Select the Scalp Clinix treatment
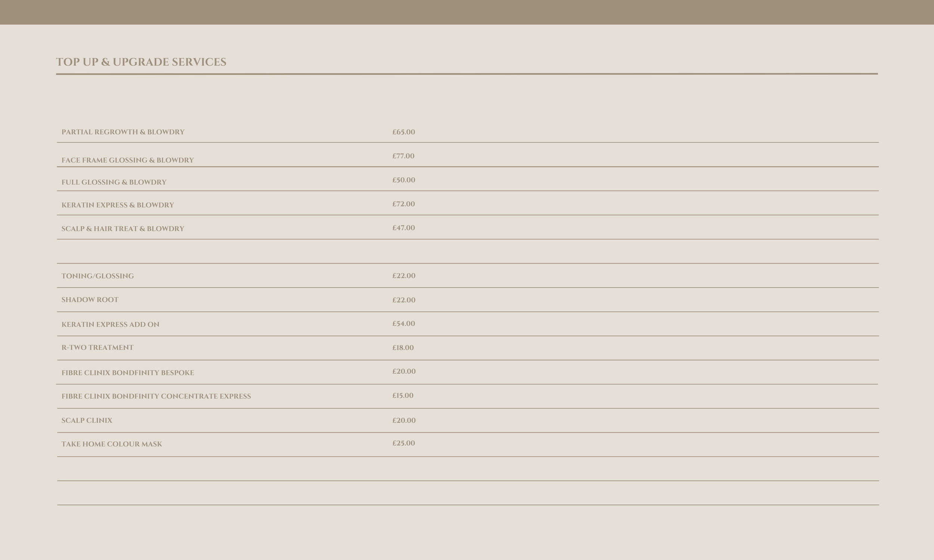The height and width of the screenshot is (560, 934). [87, 420]
